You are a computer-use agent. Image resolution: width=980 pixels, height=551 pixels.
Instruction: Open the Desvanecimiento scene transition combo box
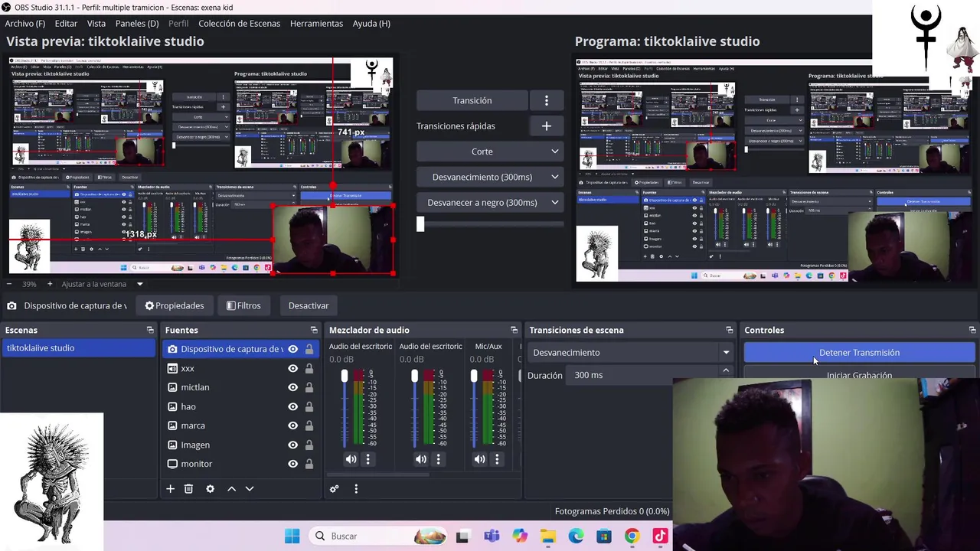tap(630, 353)
